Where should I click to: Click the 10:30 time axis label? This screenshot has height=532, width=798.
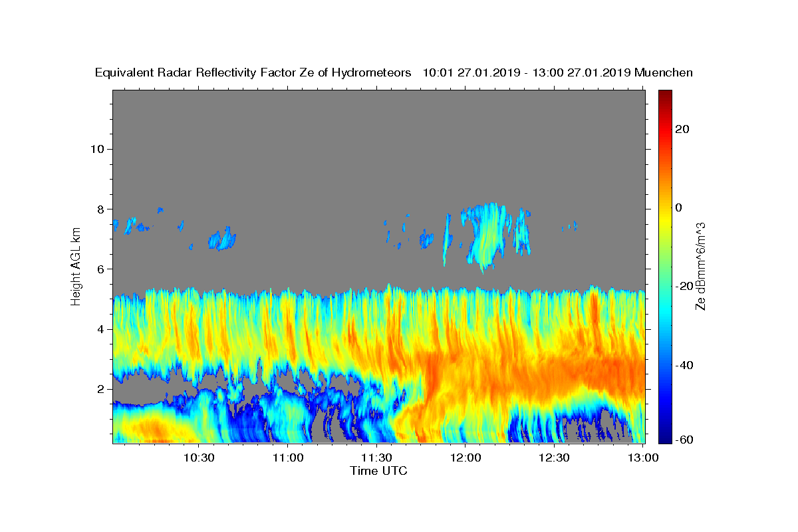[199, 458]
